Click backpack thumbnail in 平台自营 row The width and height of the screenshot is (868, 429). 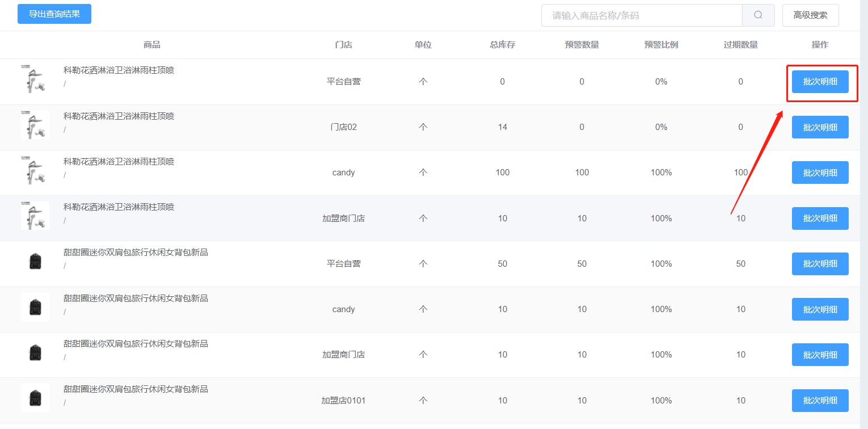point(35,262)
